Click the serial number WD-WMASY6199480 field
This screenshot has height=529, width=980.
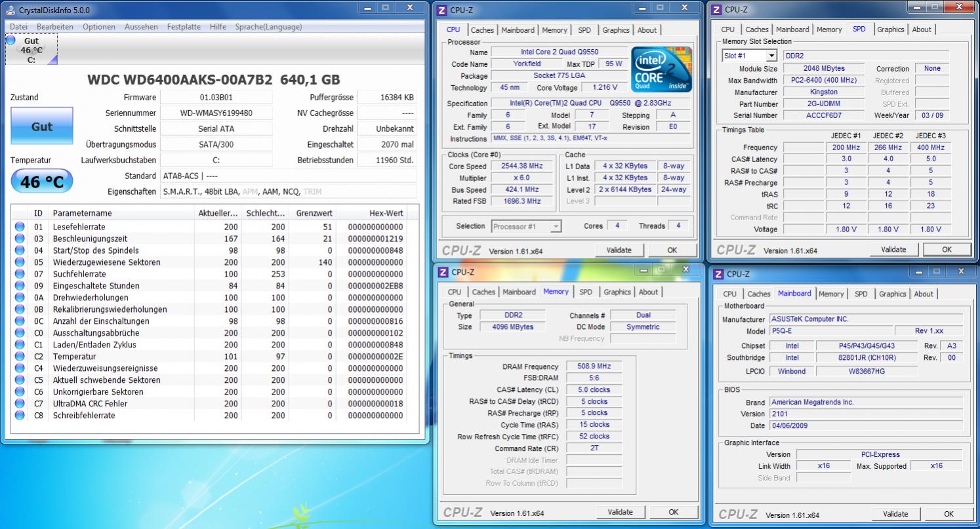coord(216,113)
